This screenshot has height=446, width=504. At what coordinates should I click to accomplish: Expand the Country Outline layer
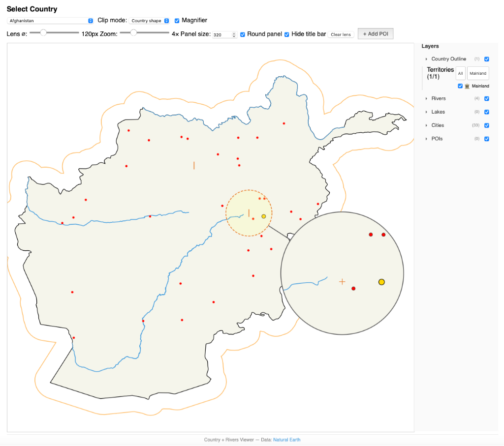[x=426, y=59]
